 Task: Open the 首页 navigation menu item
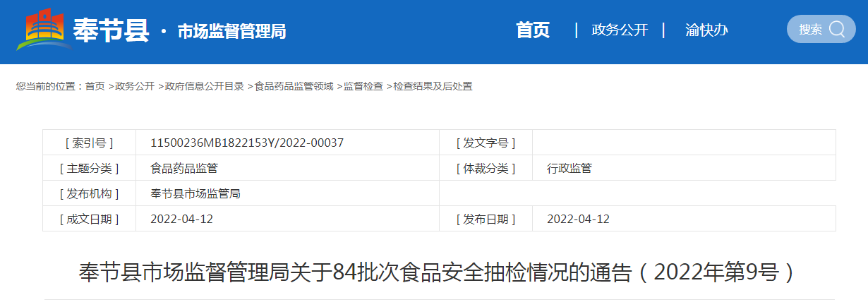click(533, 30)
